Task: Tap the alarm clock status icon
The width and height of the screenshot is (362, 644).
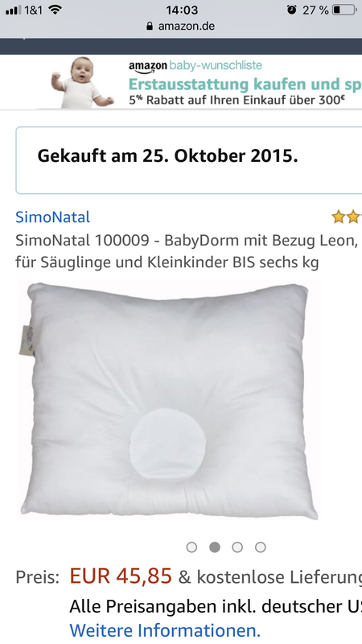Action: [x=292, y=10]
